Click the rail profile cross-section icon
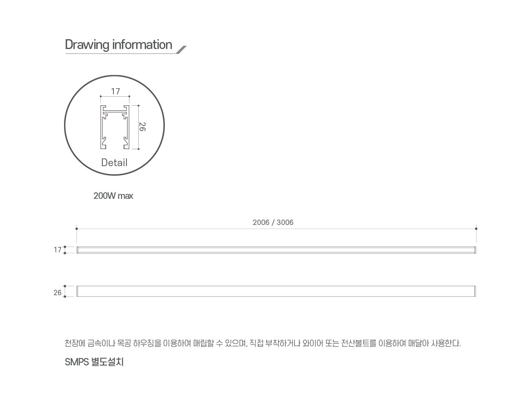 click(x=115, y=127)
